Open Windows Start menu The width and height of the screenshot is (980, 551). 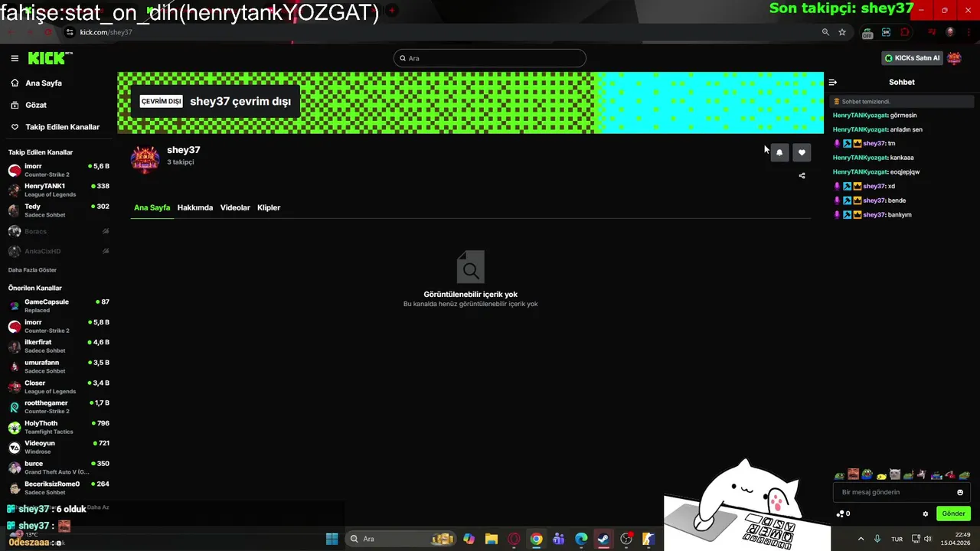pyautogui.click(x=332, y=539)
